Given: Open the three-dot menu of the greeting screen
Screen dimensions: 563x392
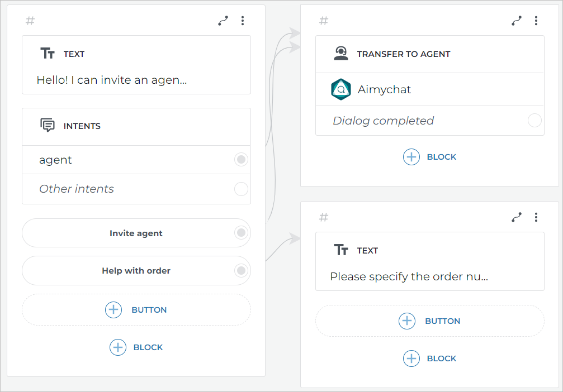Looking at the screenshot, I should (242, 21).
